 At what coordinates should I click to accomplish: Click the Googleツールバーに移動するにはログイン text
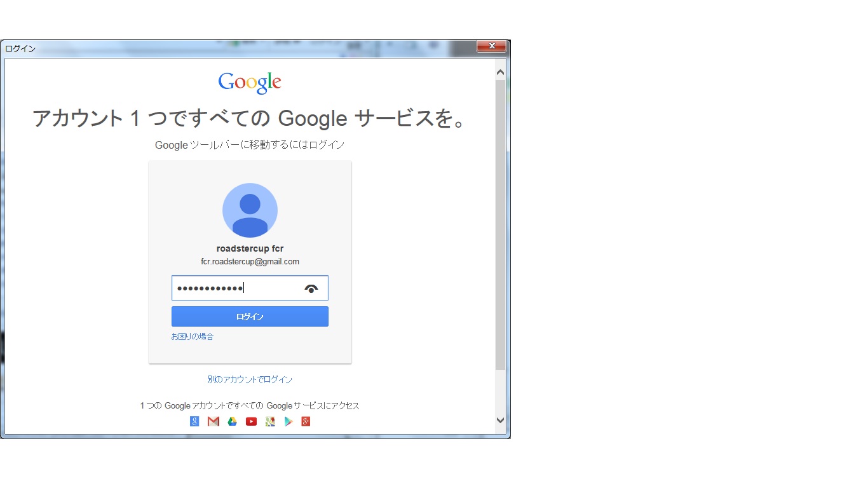click(250, 145)
